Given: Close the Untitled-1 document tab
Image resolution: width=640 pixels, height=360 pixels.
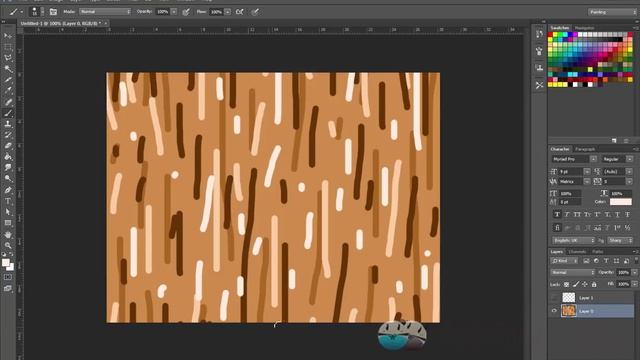Looking at the screenshot, I should (x=106, y=24).
